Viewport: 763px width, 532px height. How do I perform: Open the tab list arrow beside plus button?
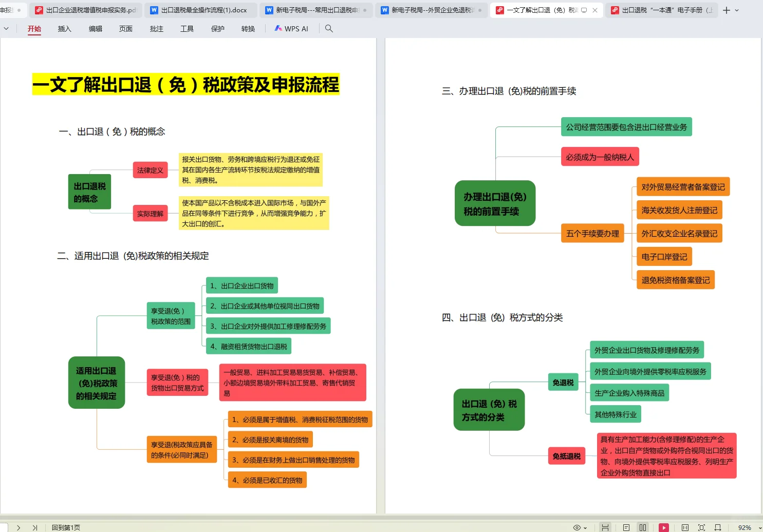[736, 10]
